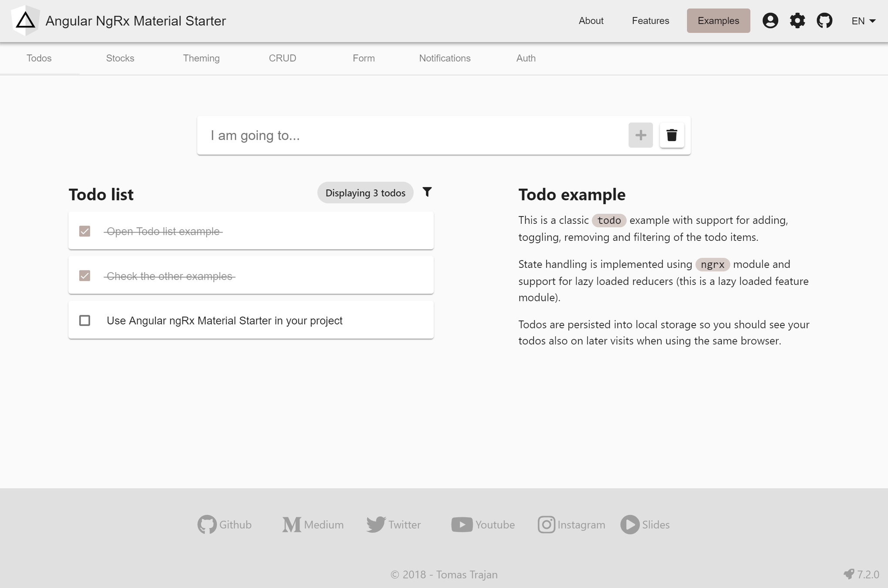Uncheck the 'Open Todo list example' checkbox

point(85,231)
